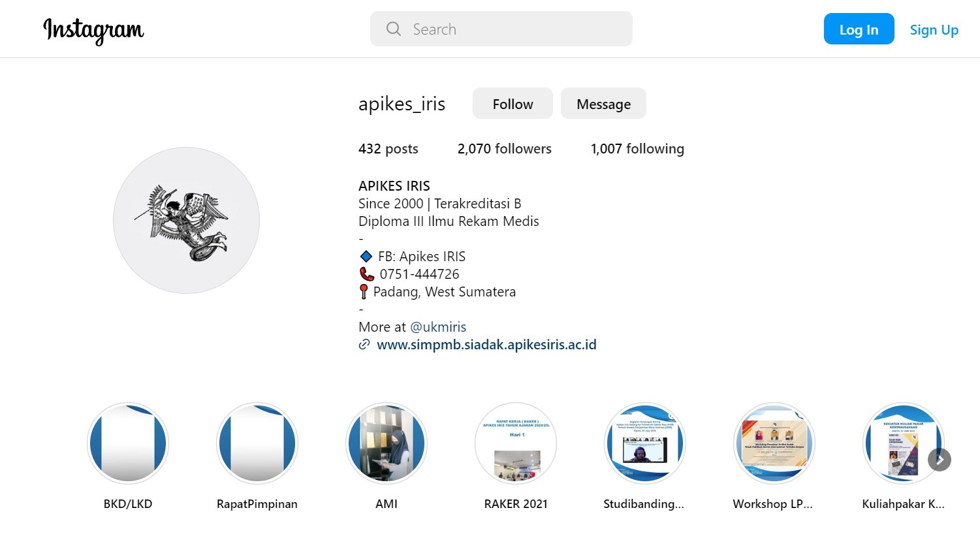Click the Padang, West Sumatera location text
Image resolution: width=980 pixels, height=555 pixels.
coord(445,292)
